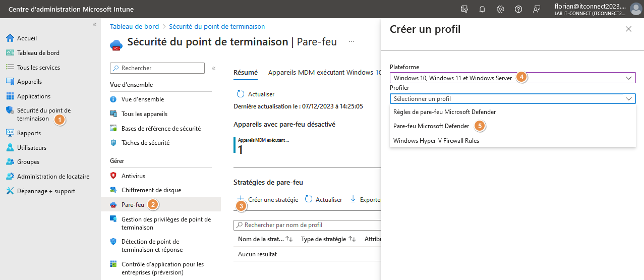Click the Attribué column header
Screen dimensions: 644x280
pos(373,239)
